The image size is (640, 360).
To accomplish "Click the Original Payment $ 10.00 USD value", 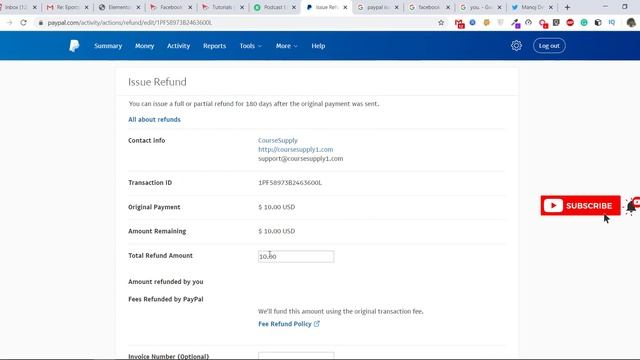I will pos(276,207).
